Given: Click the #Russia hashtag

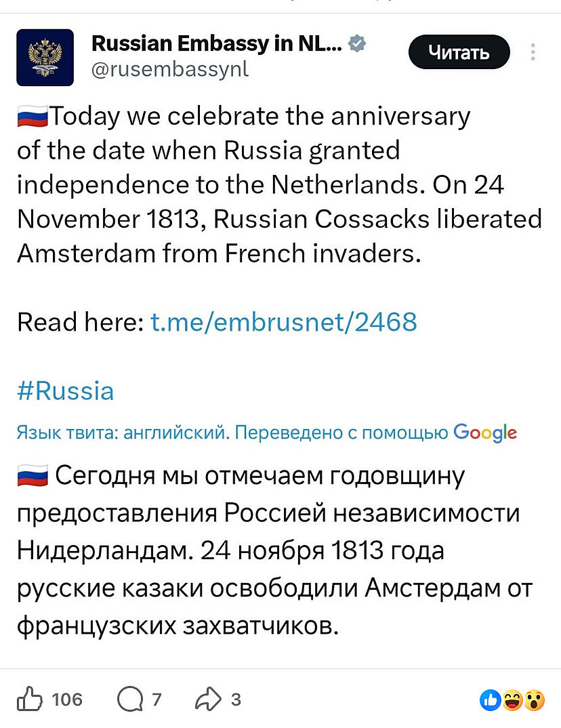Looking at the screenshot, I should tap(65, 391).
